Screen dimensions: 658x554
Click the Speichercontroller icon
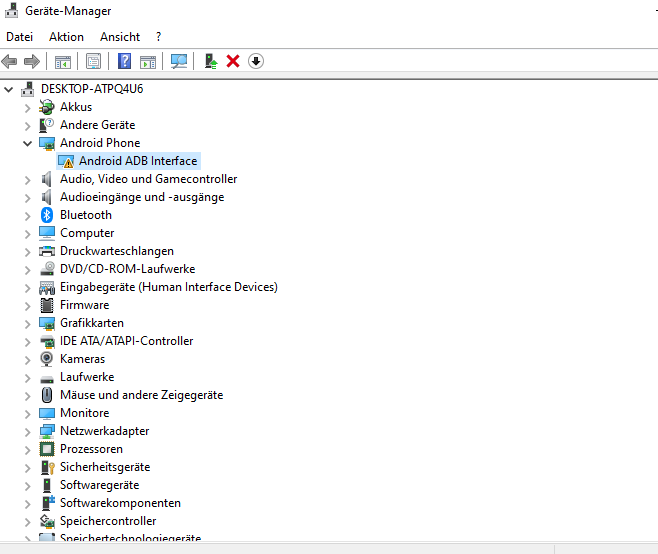47,521
